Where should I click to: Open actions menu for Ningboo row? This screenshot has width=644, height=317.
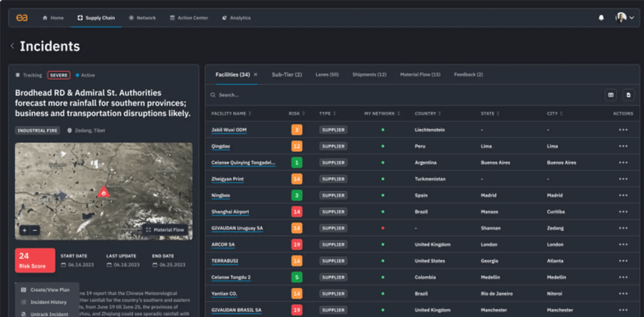coord(623,196)
